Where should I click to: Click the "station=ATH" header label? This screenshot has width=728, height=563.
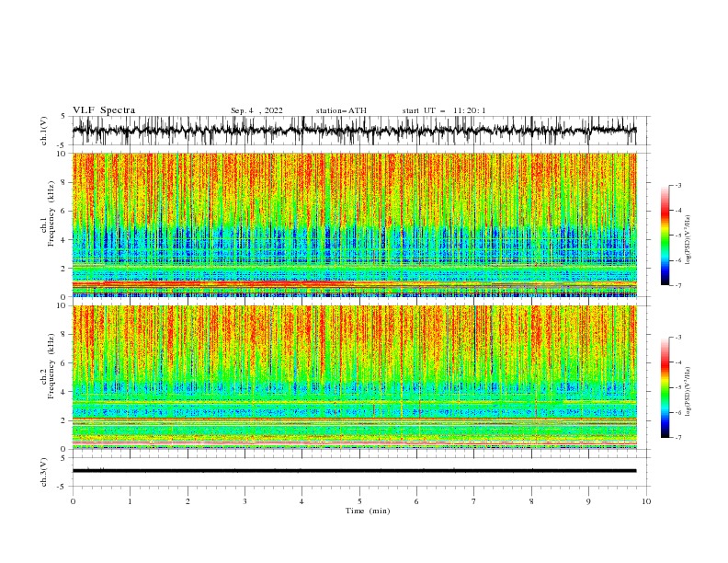pos(341,110)
